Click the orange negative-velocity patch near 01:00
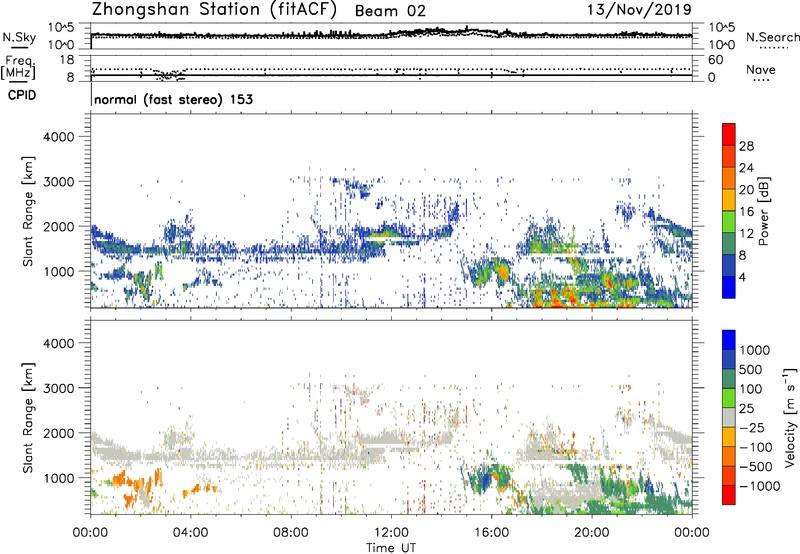Screen dimensions: 800x554 click(x=119, y=479)
